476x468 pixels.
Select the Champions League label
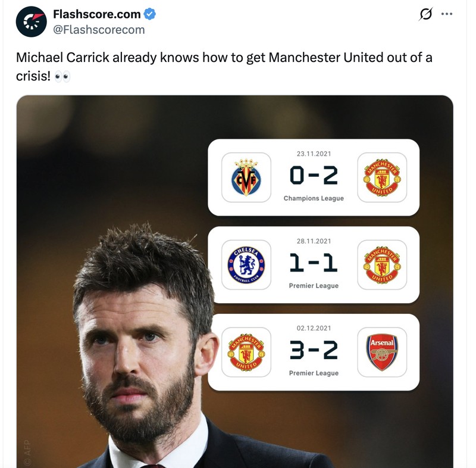(314, 199)
